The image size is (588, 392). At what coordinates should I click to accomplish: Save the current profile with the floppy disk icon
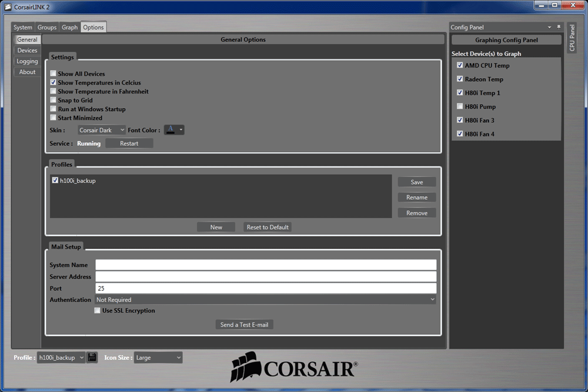tap(92, 357)
